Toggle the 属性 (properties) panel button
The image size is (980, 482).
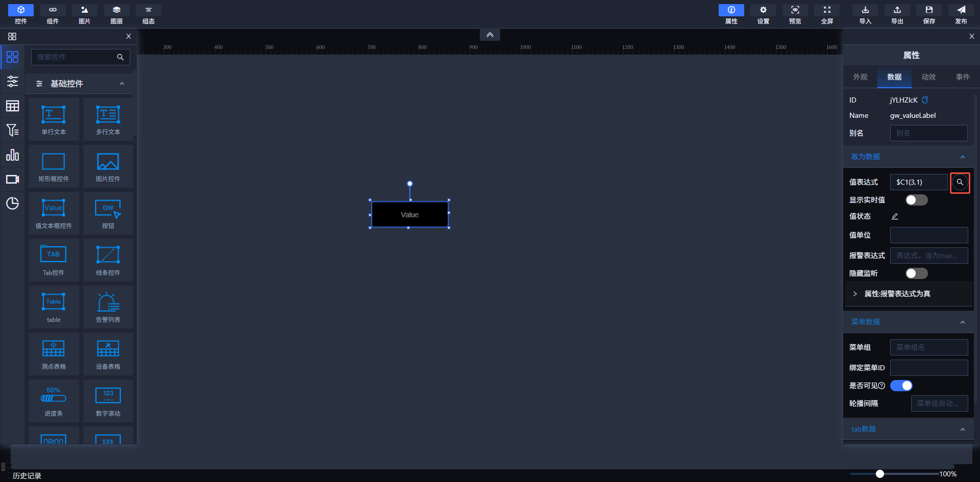pyautogui.click(x=731, y=14)
